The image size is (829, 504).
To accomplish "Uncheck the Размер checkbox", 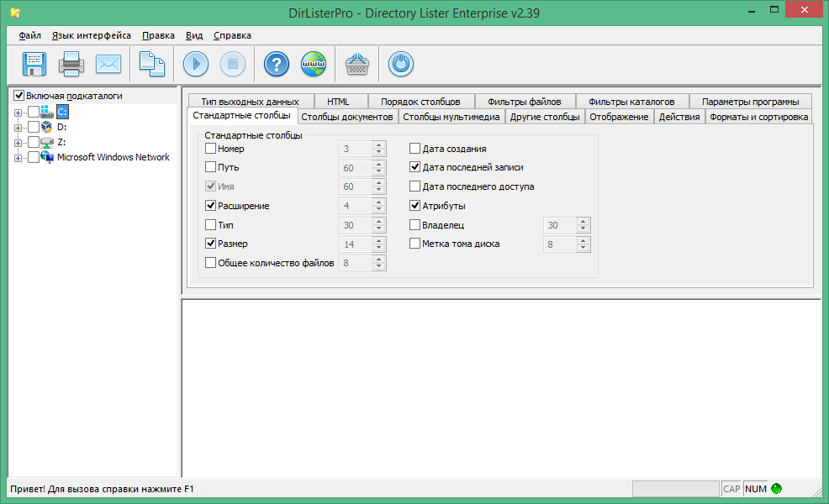I will point(210,244).
